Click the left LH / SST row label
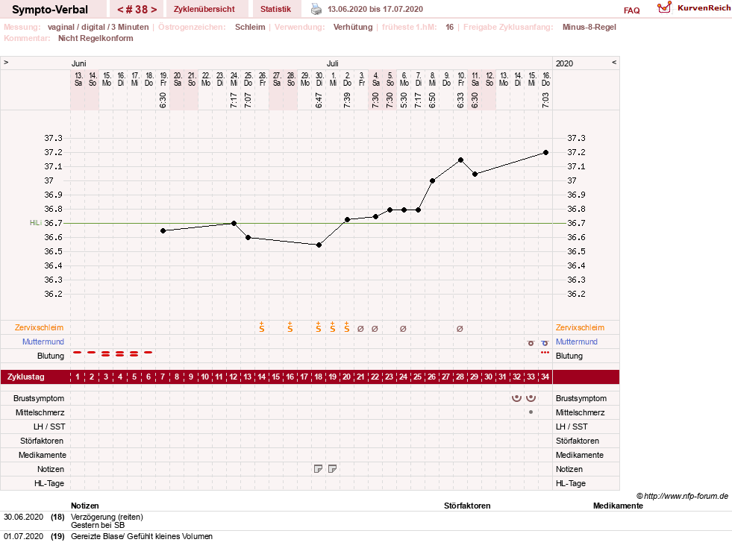This screenshot has height=560, width=732. click(49, 427)
